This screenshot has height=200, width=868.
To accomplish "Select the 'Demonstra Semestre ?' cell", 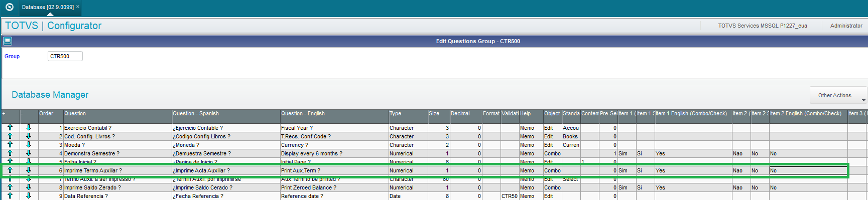I will click(117, 153).
